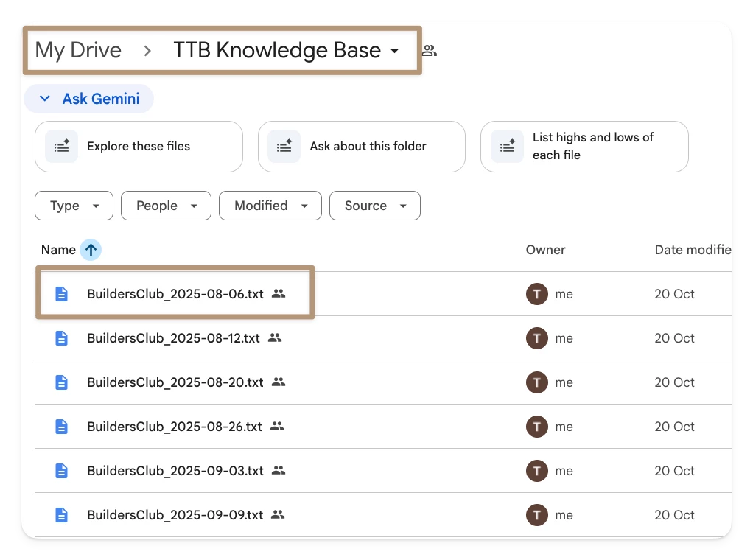
Task: Click file icon for BuildersClub_2025-08-20.txt
Action: (61, 382)
